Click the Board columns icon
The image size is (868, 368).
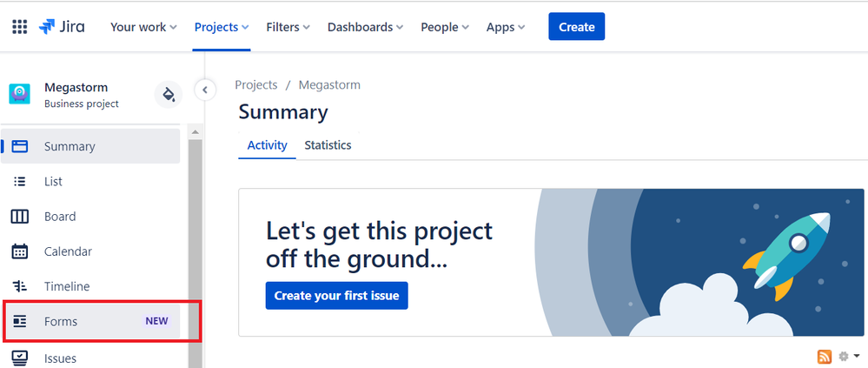coord(19,217)
